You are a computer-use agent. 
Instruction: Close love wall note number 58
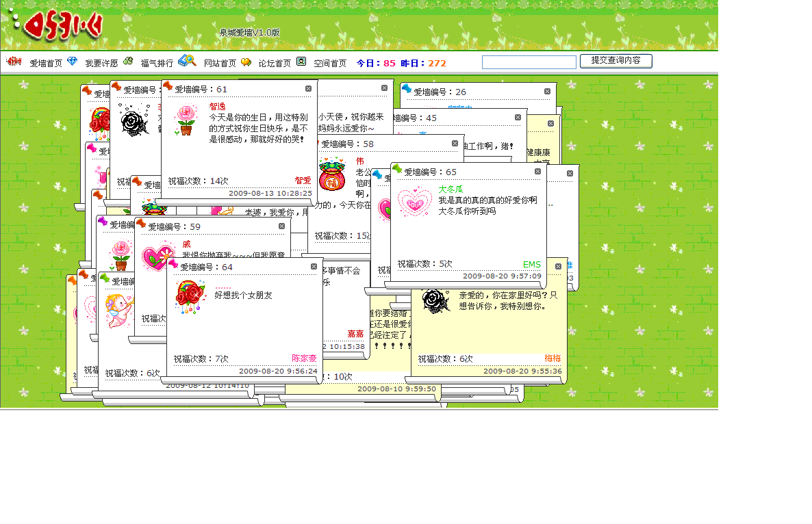455,143
